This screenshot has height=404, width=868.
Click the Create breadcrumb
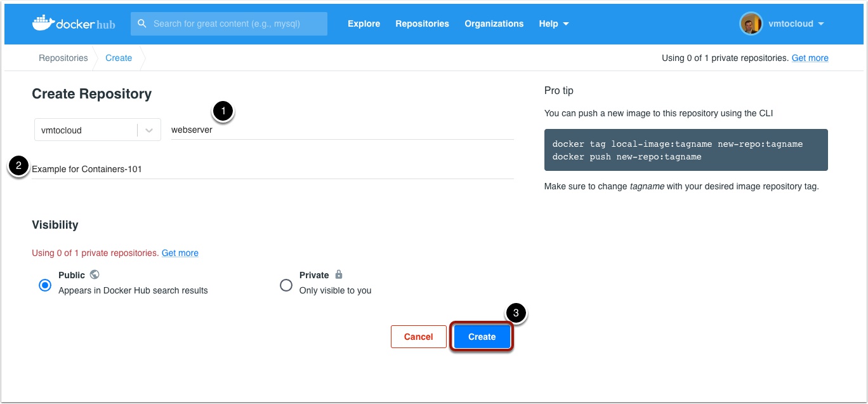[119, 58]
